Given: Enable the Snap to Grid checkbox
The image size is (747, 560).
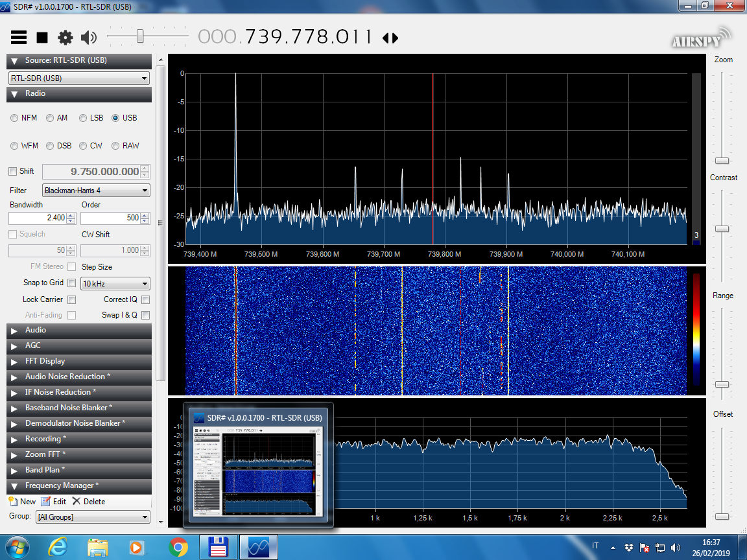Looking at the screenshot, I should [x=72, y=283].
